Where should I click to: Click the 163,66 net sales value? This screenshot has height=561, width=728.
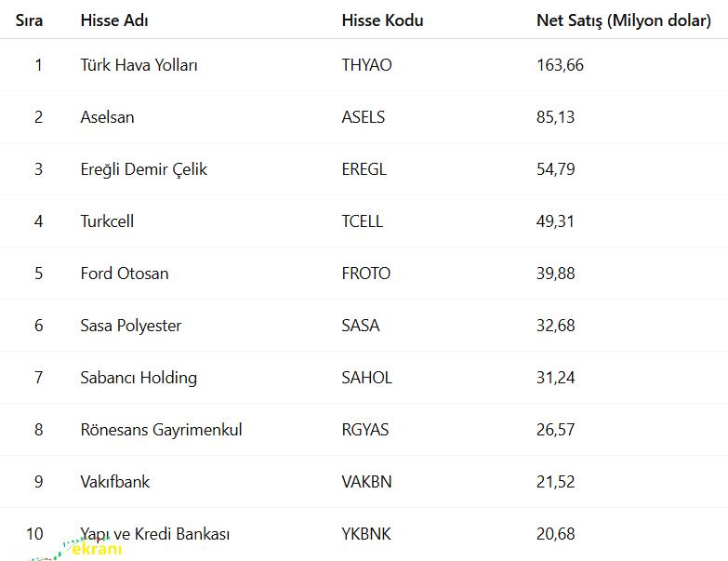coord(560,65)
